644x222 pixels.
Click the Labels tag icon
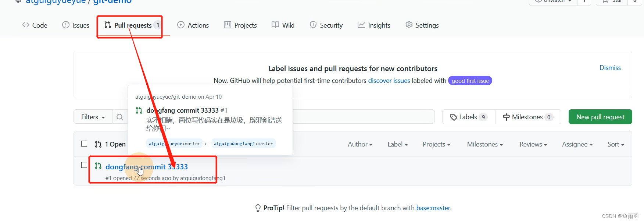tap(454, 117)
